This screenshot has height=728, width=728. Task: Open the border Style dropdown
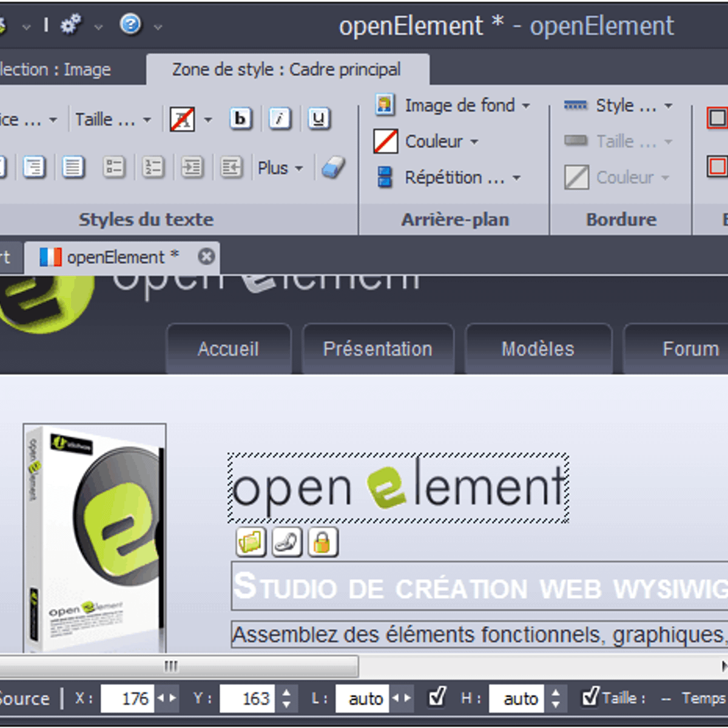668,106
